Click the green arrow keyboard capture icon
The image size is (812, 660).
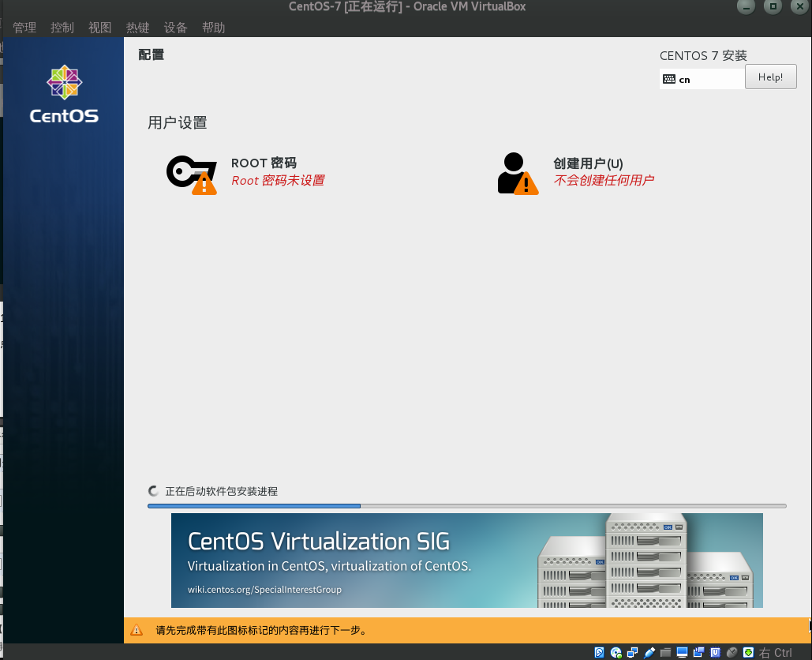click(748, 653)
